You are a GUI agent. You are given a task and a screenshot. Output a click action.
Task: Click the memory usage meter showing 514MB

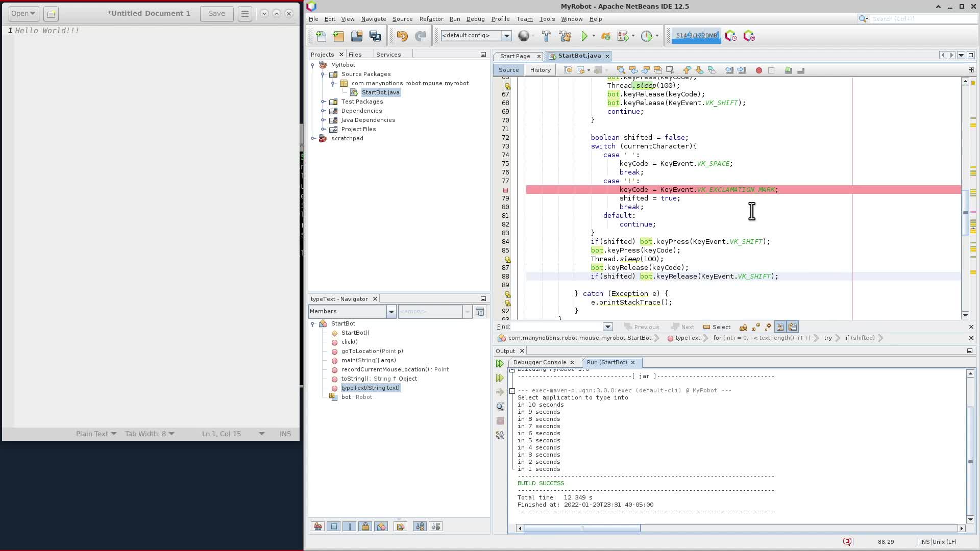(696, 36)
